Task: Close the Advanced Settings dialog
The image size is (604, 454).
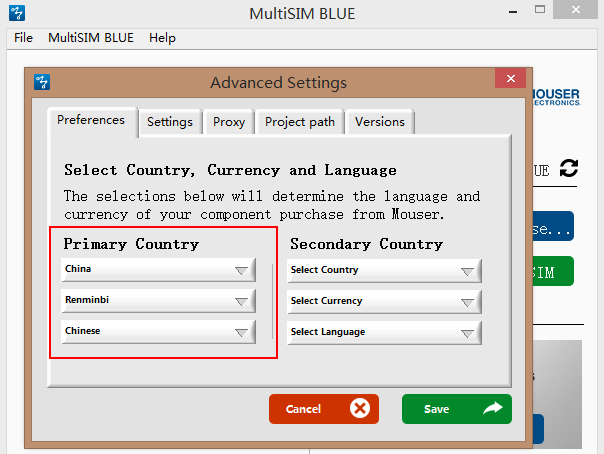Action: (511, 79)
